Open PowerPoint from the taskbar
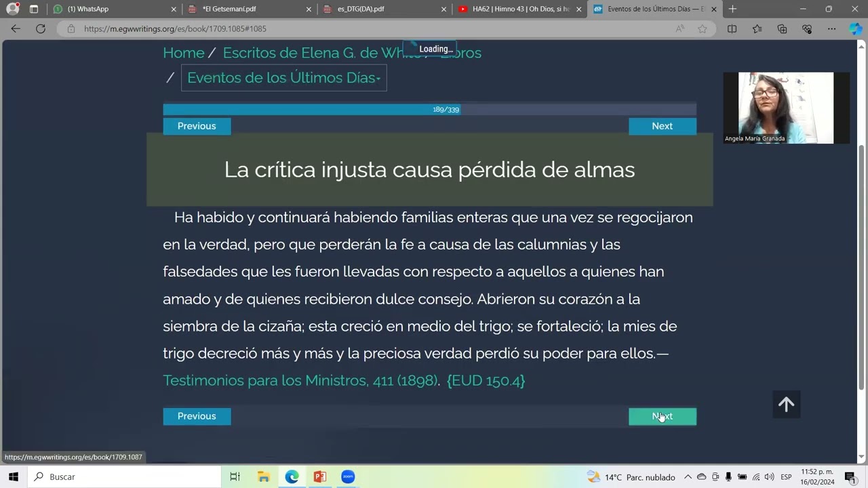Image resolution: width=868 pixels, height=488 pixels. pyautogui.click(x=320, y=476)
